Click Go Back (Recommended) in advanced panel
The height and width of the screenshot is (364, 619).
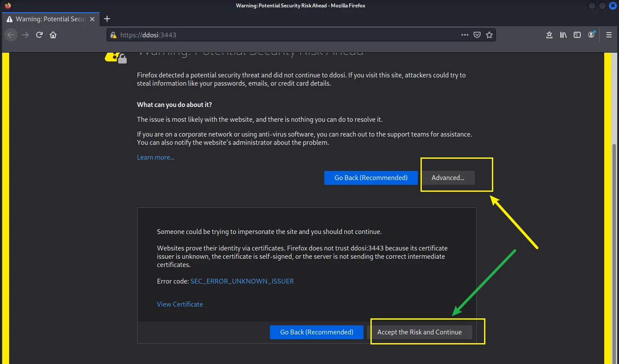(x=316, y=332)
